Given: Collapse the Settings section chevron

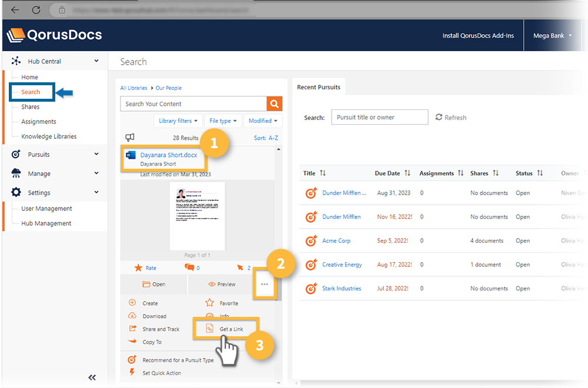Looking at the screenshot, I should pyautogui.click(x=96, y=192).
